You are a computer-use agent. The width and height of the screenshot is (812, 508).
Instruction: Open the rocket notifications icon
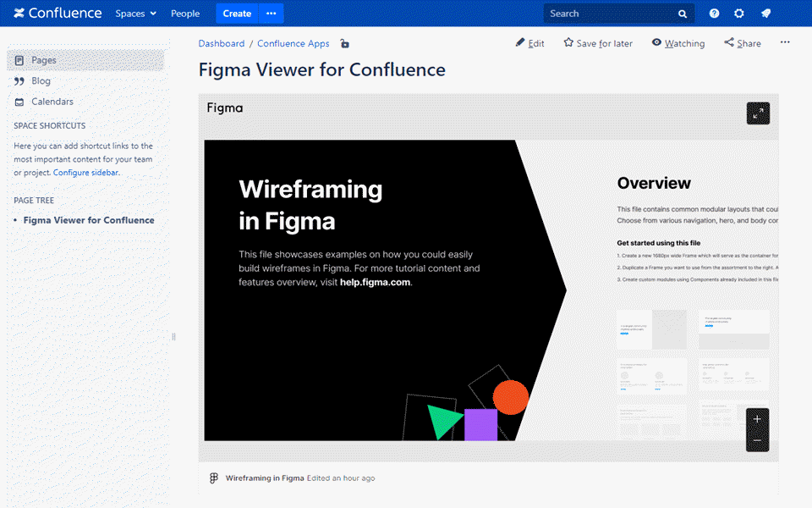point(766,14)
